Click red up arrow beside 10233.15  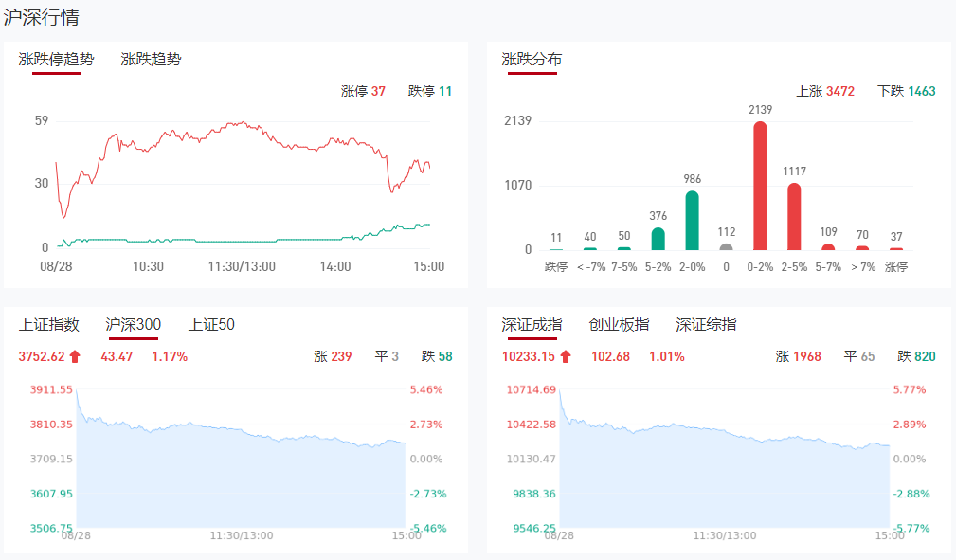(x=566, y=357)
